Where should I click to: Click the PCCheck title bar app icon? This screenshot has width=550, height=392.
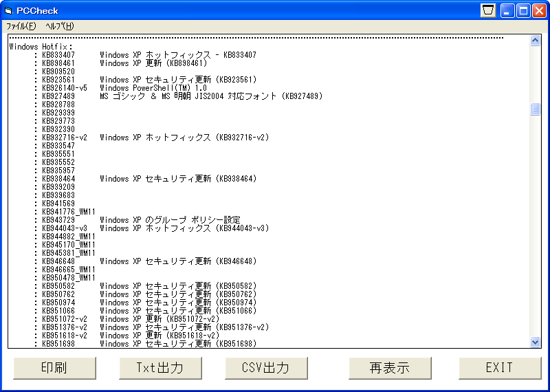(8, 11)
